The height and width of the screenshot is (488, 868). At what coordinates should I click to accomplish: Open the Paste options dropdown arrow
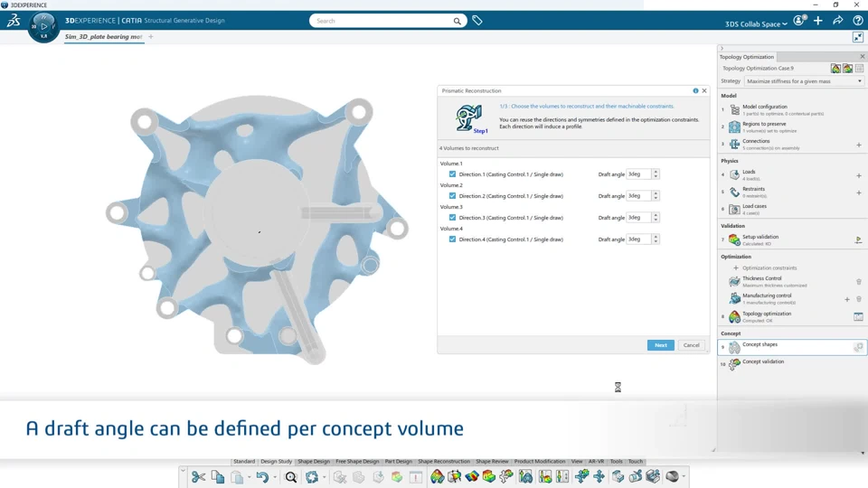(x=250, y=477)
